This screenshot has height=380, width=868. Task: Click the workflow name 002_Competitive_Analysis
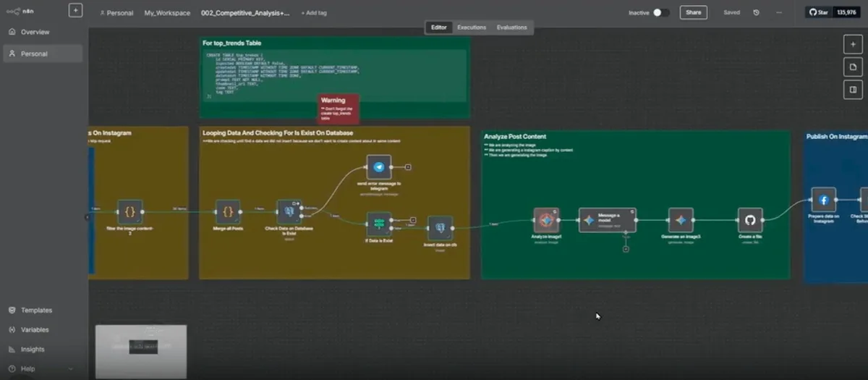245,13
